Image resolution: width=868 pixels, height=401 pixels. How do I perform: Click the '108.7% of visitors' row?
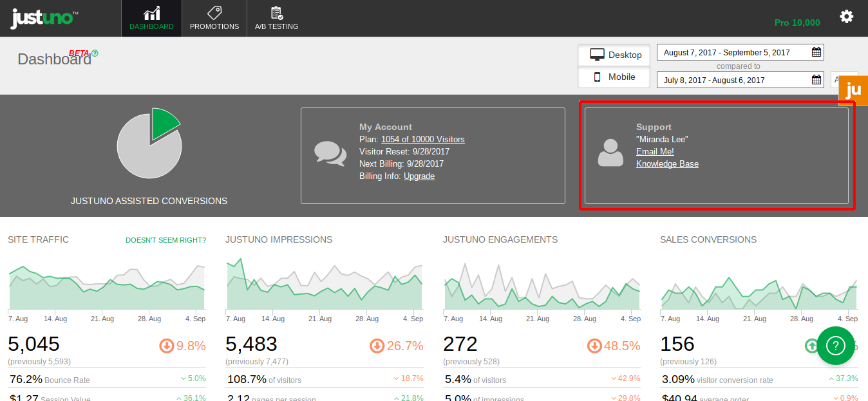click(325, 379)
